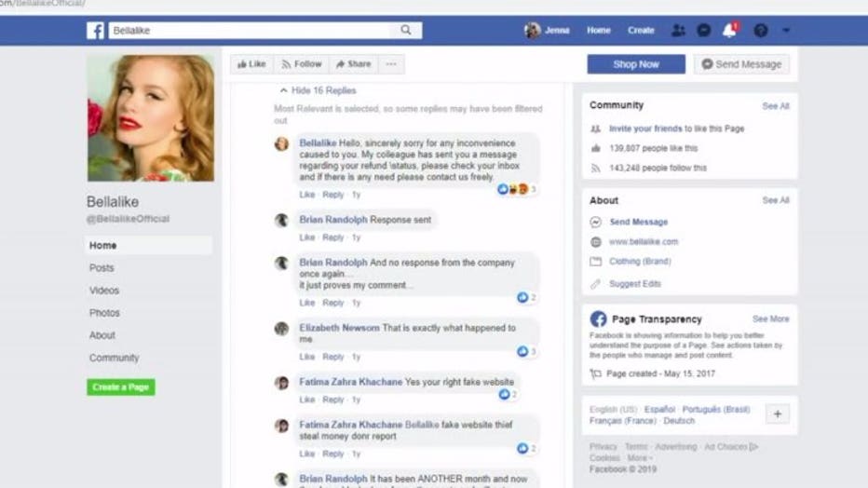Click Invite your friends link

[645, 129]
